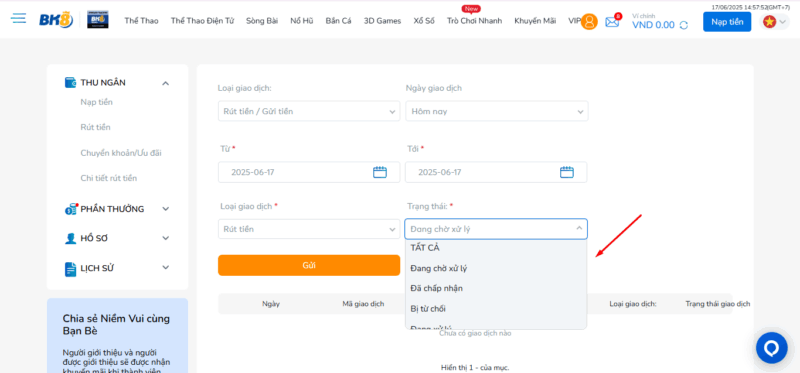This screenshot has width=800, height=373.
Task: Open the live chat bubble button
Action: pyautogui.click(x=772, y=348)
